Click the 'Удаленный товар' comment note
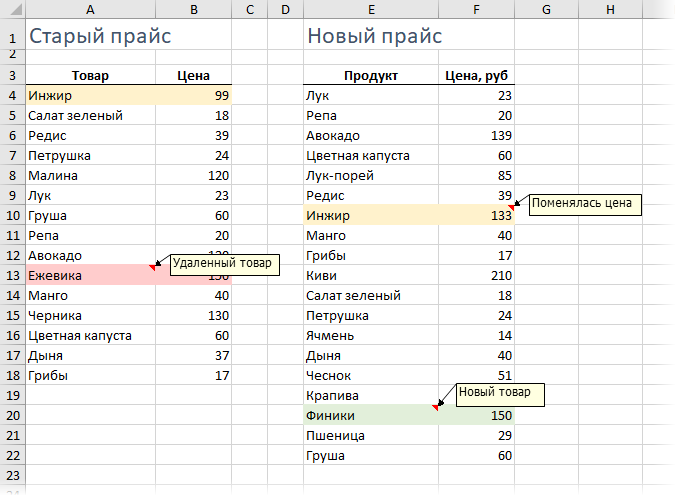The width and height of the screenshot is (676, 496). pyautogui.click(x=224, y=264)
